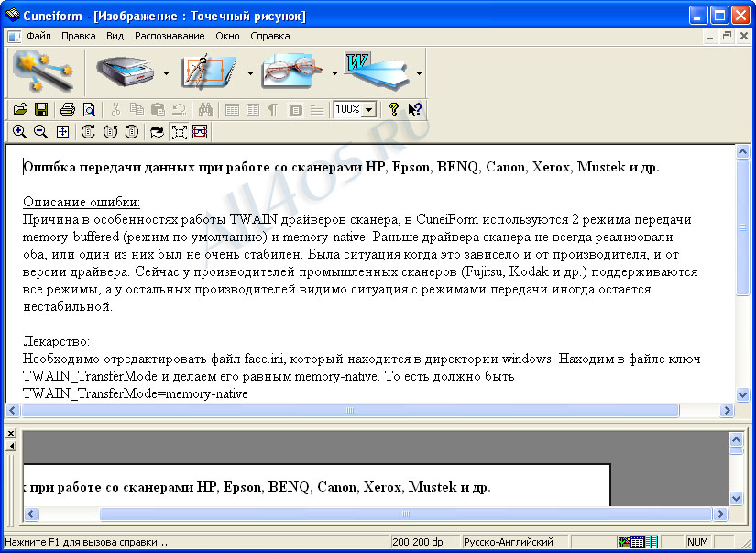The width and height of the screenshot is (756, 553).
Task: Click the yellow question mark help icon
Action: click(x=393, y=109)
